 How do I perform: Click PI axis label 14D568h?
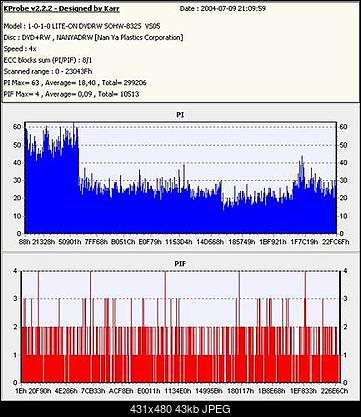click(x=210, y=241)
